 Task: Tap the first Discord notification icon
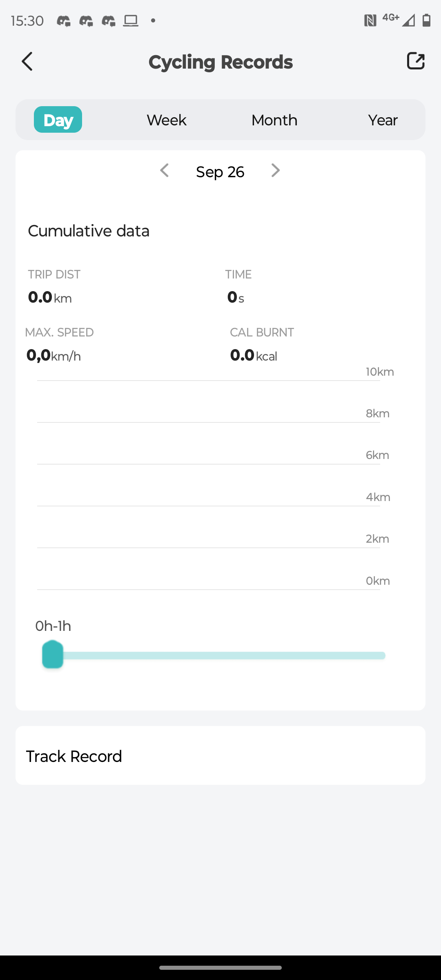[x=63, y=20]
